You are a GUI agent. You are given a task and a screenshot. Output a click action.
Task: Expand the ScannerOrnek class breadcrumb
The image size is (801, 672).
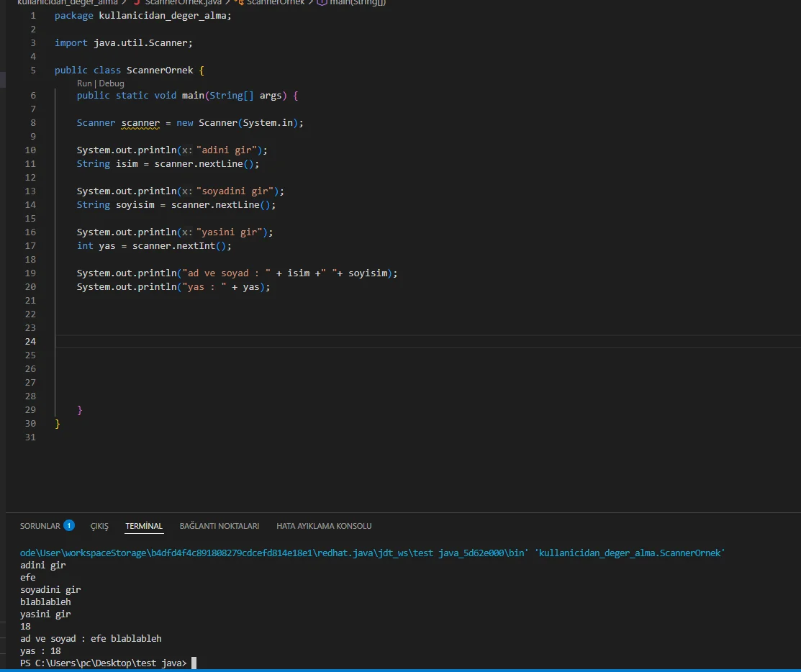(x=275, y=2)
